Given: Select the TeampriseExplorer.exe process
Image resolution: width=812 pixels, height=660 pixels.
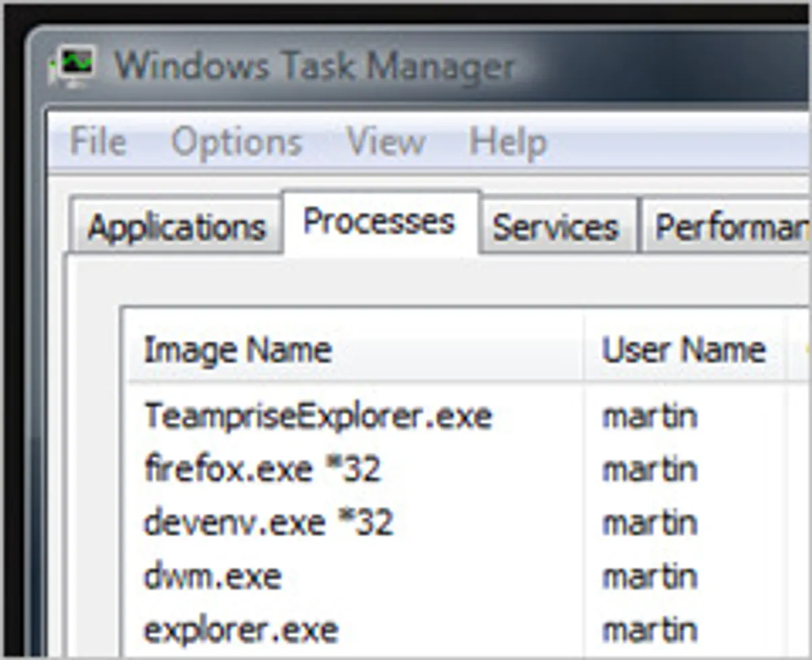Looking at the screenshot, I should 318,416.
